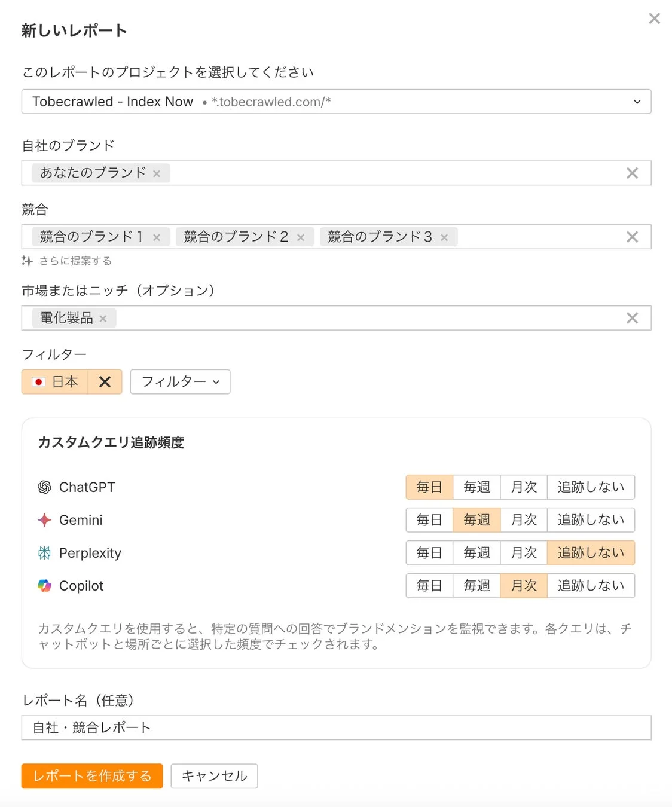
Task: Click the Japan flag swatch in the filter
Action: 38,381
